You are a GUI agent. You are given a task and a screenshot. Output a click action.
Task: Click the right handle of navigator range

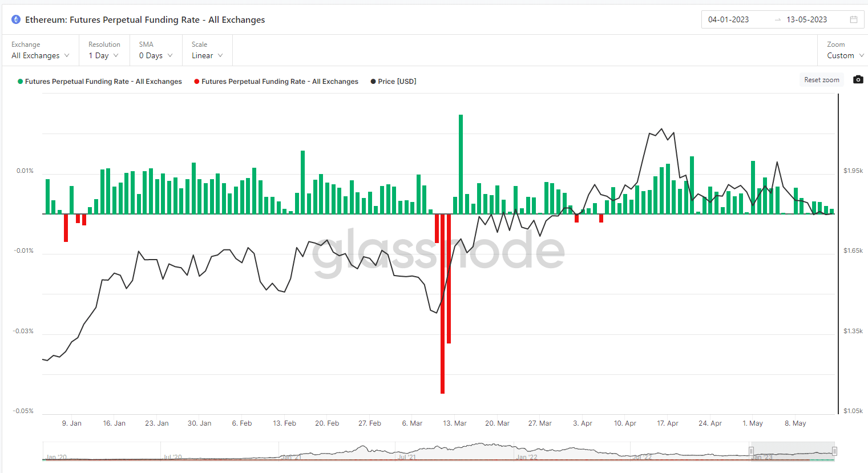click(x=834, y=451)
